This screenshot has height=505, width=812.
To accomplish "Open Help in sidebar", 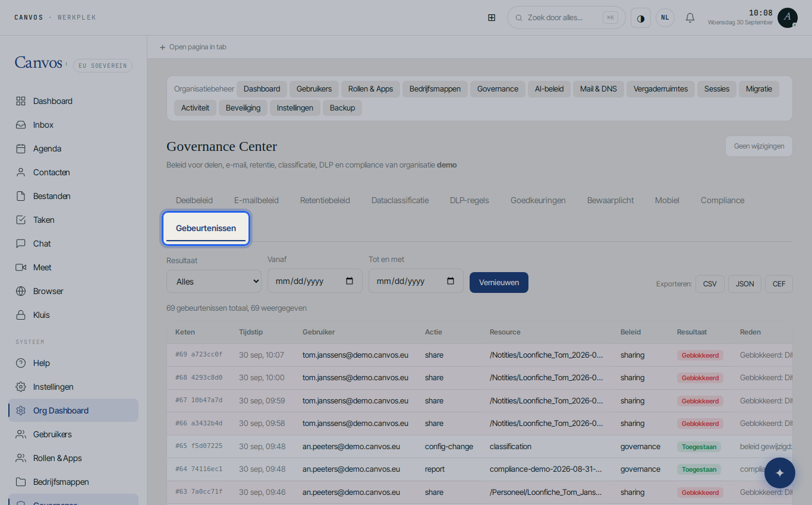I will [74, 363].
